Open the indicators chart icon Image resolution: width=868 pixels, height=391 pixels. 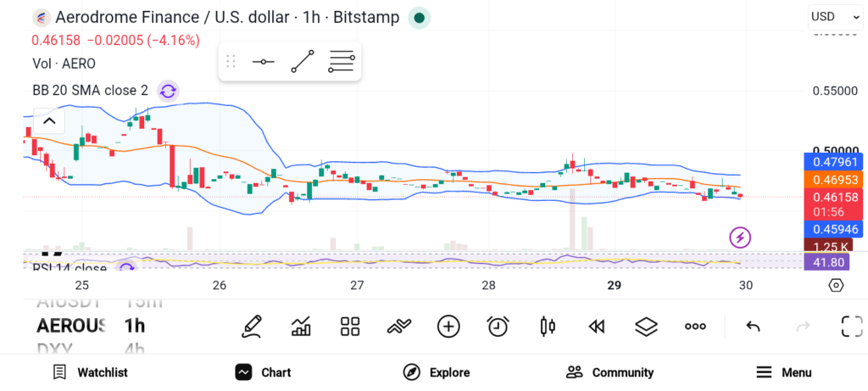301,327
